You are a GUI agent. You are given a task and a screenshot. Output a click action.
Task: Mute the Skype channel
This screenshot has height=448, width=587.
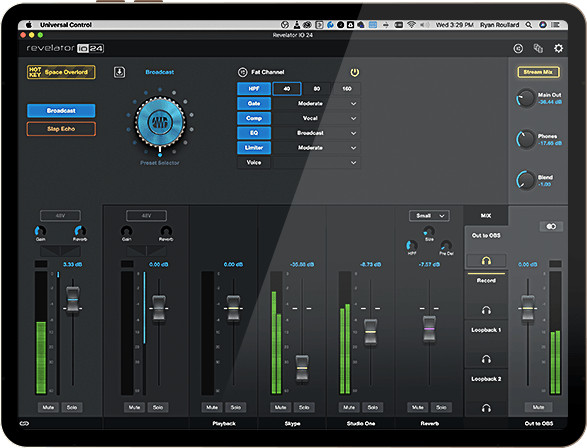click(x=280, y=407)
